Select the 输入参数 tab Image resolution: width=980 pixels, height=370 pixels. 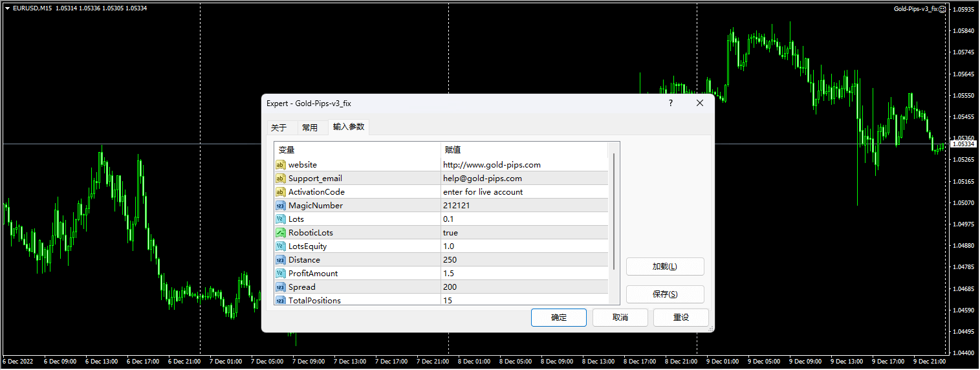[349, 127]
